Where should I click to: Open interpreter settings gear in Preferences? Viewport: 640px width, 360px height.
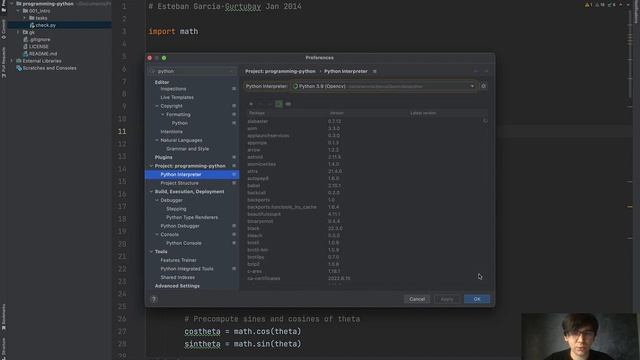pos(484,86)
